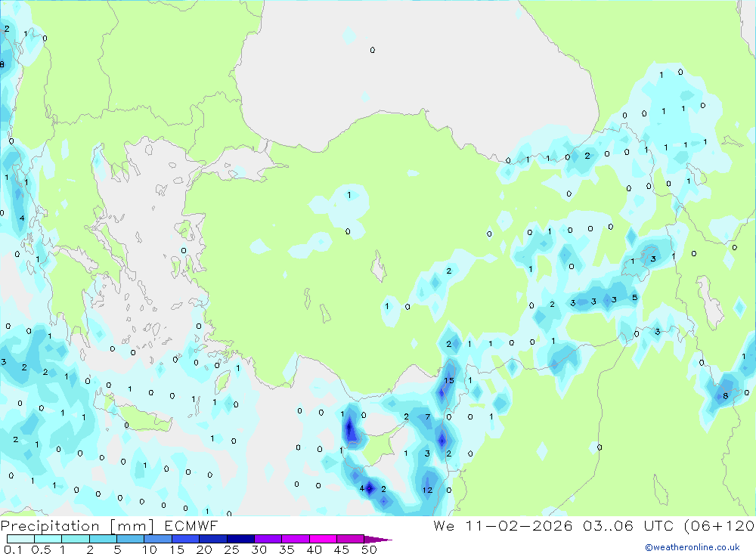Viewport: 756px width, 554px height.
Task: Click the legend swatch between 25 and 30
Action: [240, 539]
